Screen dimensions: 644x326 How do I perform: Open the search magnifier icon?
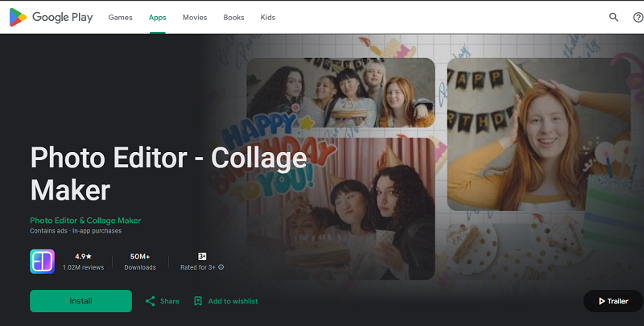coord(613,17)
